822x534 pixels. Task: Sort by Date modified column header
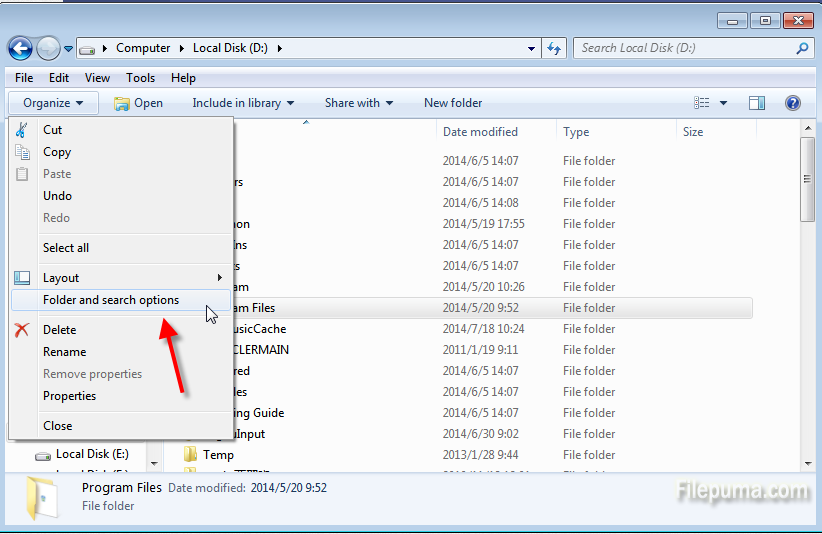480,132
